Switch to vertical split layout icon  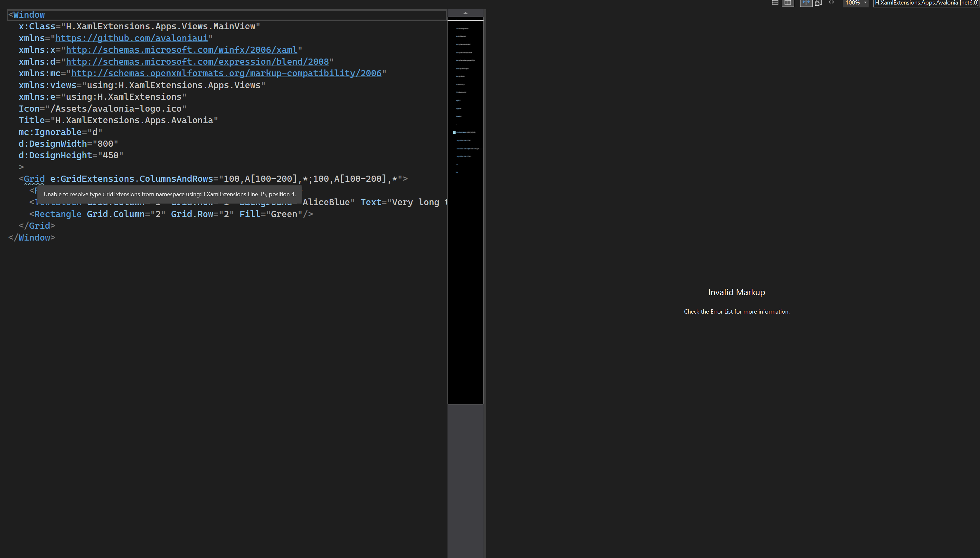point(787,3)
